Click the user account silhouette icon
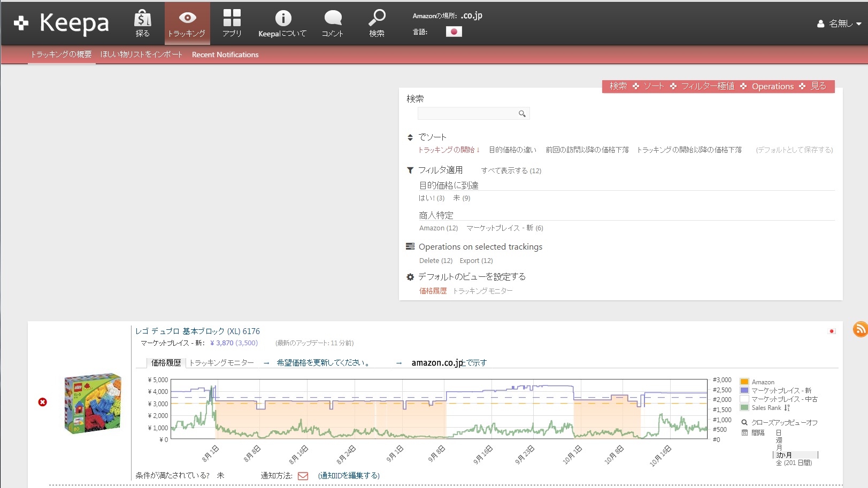Image resolution: width=868 pixels, height=488 pixels. click(x=820, y=24)
